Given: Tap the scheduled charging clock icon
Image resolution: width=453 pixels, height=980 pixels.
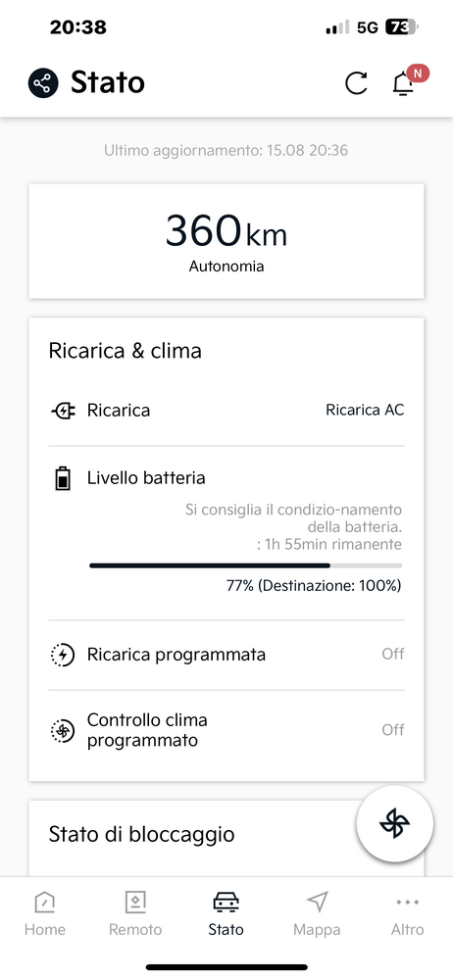Looking at the screenshot, I should [x=63, y=655].
